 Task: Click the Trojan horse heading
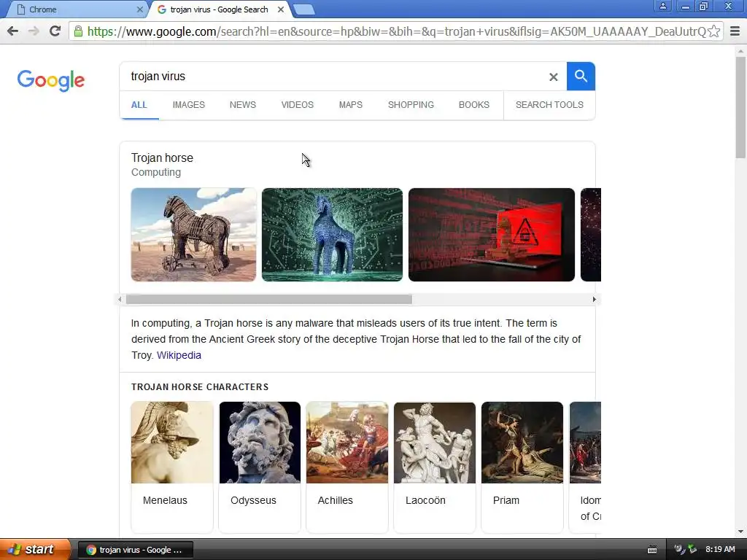162,158
